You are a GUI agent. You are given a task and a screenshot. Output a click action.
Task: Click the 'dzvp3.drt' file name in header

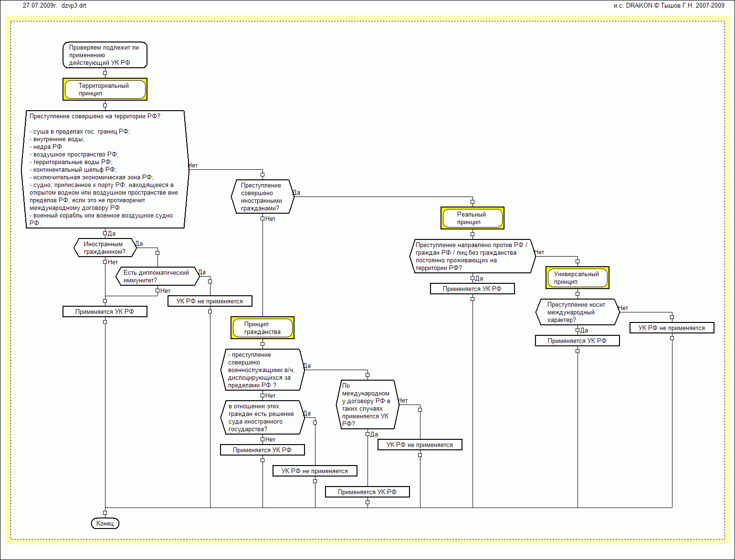tap(74, 6)
